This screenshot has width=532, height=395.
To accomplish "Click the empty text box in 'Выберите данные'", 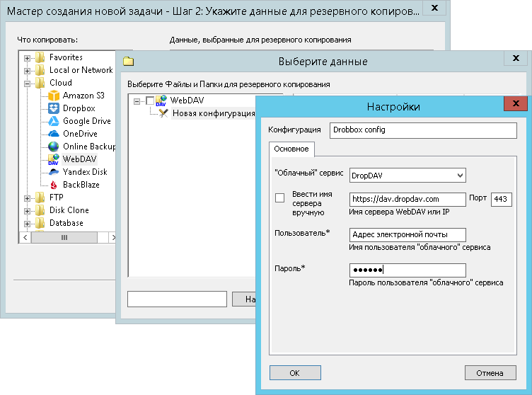I will pos(177,299).
